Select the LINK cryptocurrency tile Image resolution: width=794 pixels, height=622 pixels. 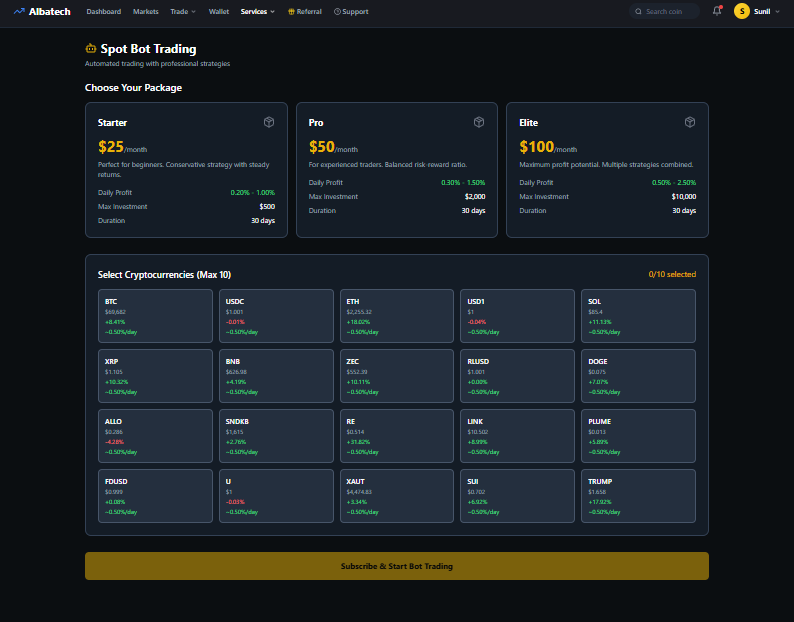517,436
